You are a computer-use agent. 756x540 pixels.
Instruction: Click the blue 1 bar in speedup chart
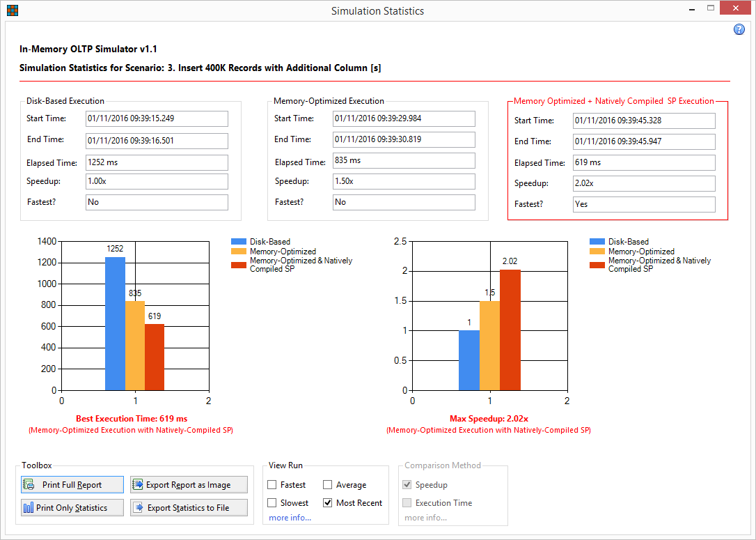[x=469, y=360]
